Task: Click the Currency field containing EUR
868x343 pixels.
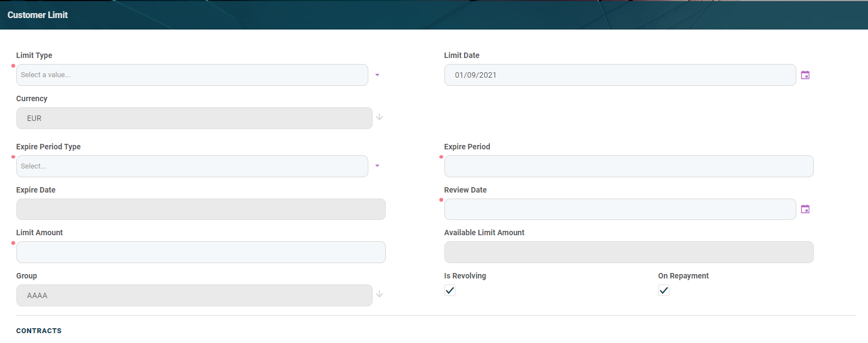Action: tap(194, 118)
